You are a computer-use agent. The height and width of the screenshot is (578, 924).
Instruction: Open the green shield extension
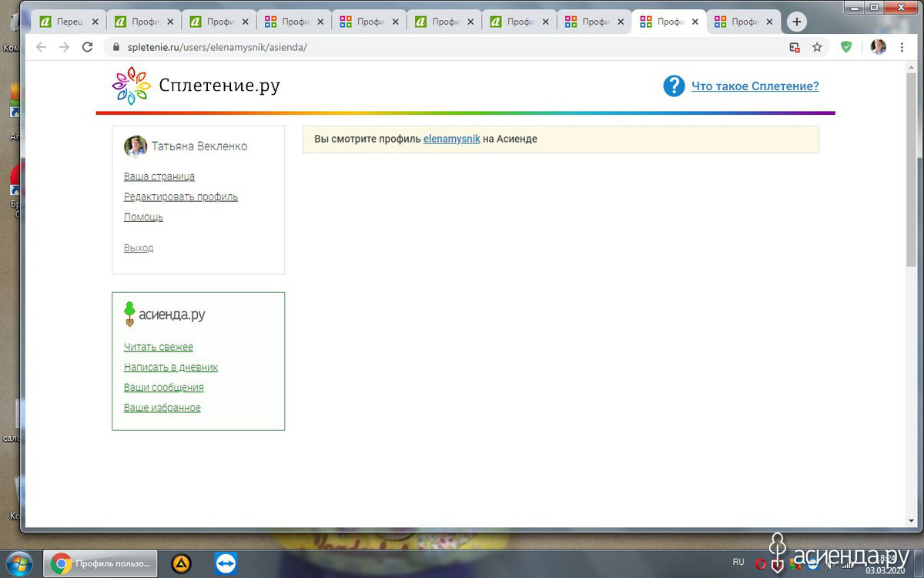[846, 47]
